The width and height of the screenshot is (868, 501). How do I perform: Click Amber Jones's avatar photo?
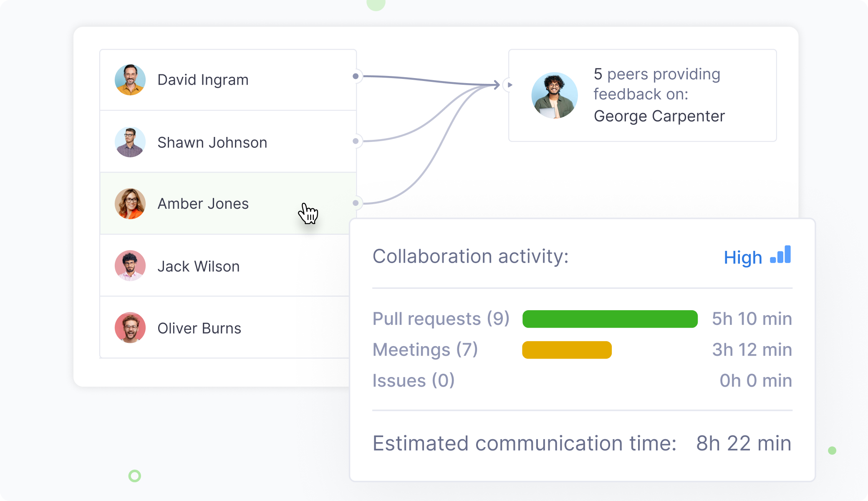[130, 204]
